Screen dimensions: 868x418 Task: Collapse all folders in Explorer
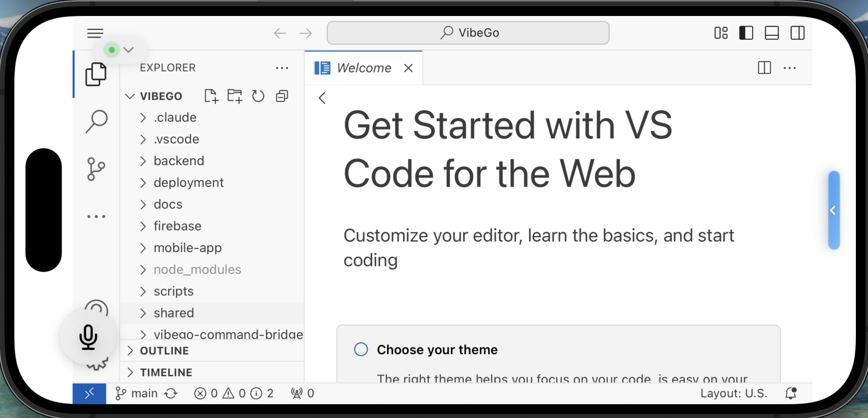[282, 96]
